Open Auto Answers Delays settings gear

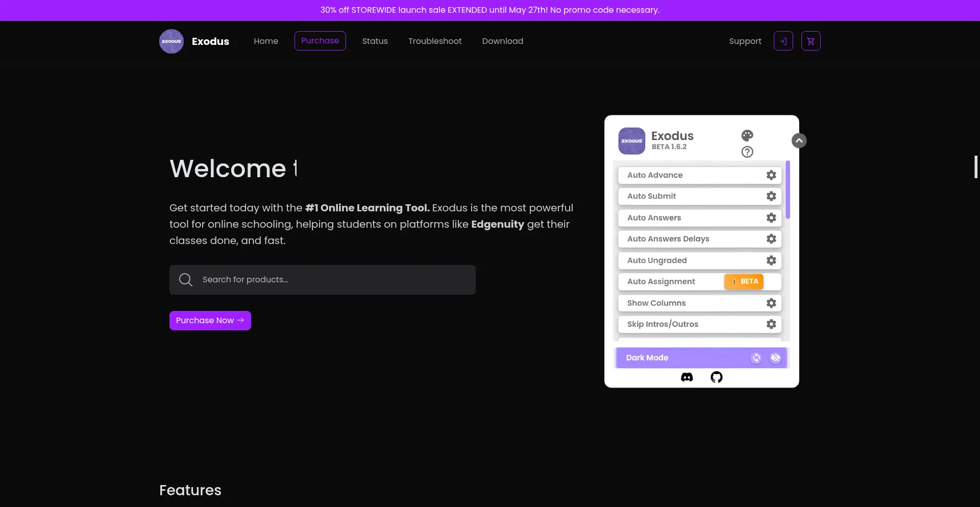point(771,239)
